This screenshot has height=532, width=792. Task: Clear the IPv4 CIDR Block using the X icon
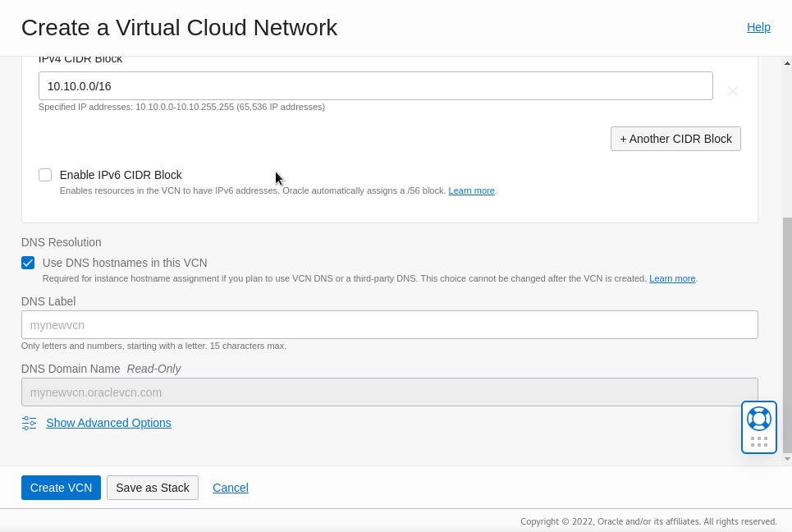coord(732,90)
